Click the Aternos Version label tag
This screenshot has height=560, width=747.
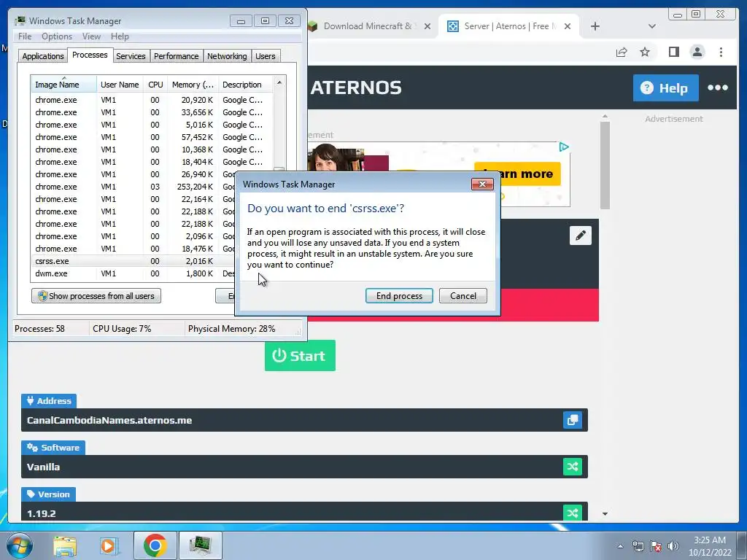tap(48, 494)
